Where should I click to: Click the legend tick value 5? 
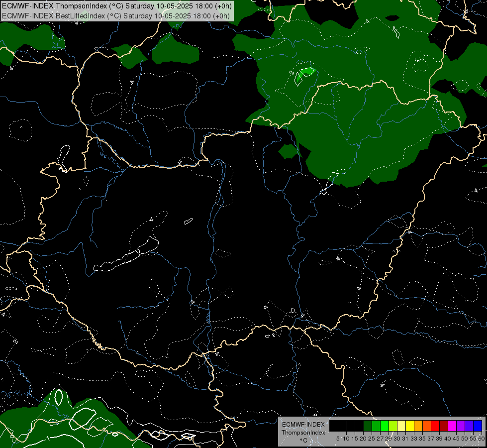click(338, 439)
